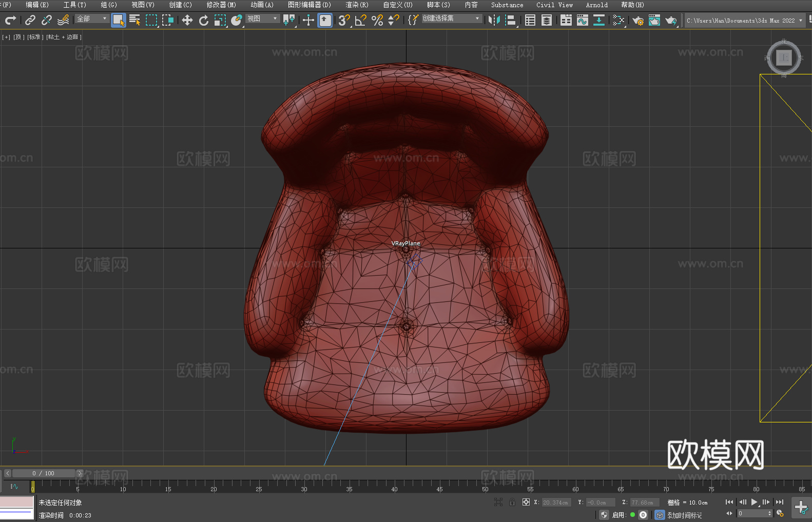Select the Unlink selection tool
The width and height of the screenshot is (812, 522).
coord(47,20)
